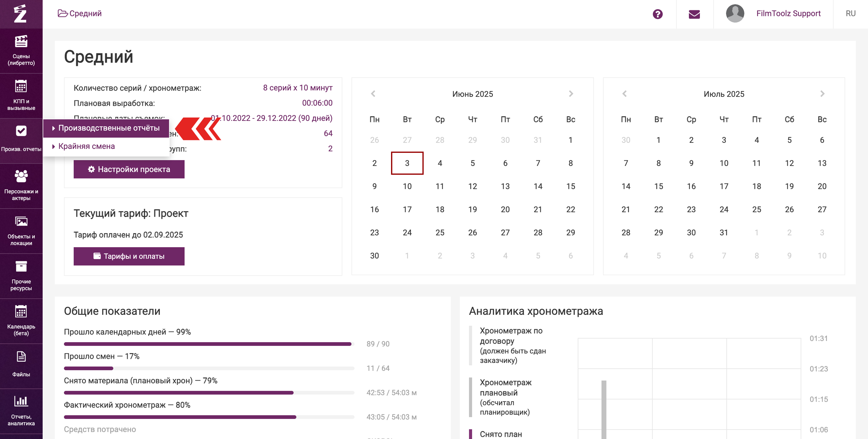Click Настройки проекта button
Screen dimensions: 868x439
(129, 169)
